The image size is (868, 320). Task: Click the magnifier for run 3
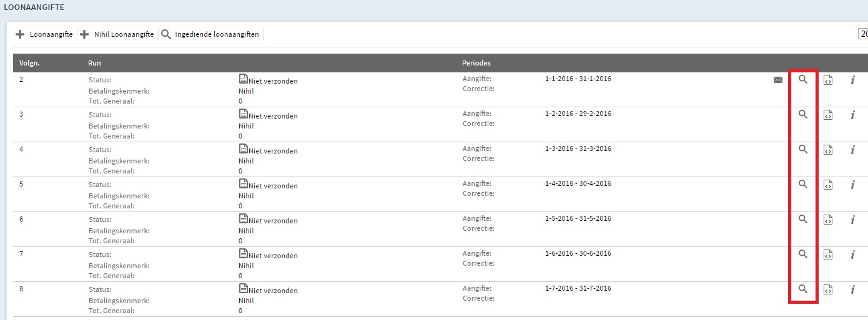coord(803,115)
